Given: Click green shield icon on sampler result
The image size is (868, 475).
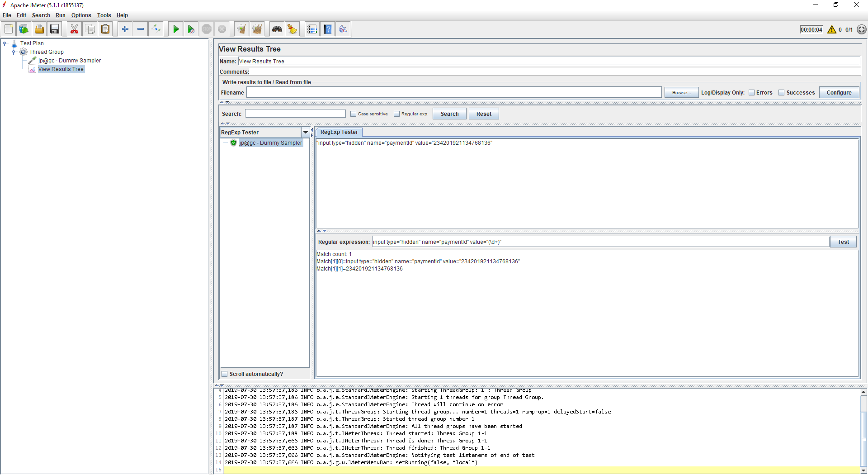Looking at the screenshot, I should pyautogui.click(x=234, y=143).
